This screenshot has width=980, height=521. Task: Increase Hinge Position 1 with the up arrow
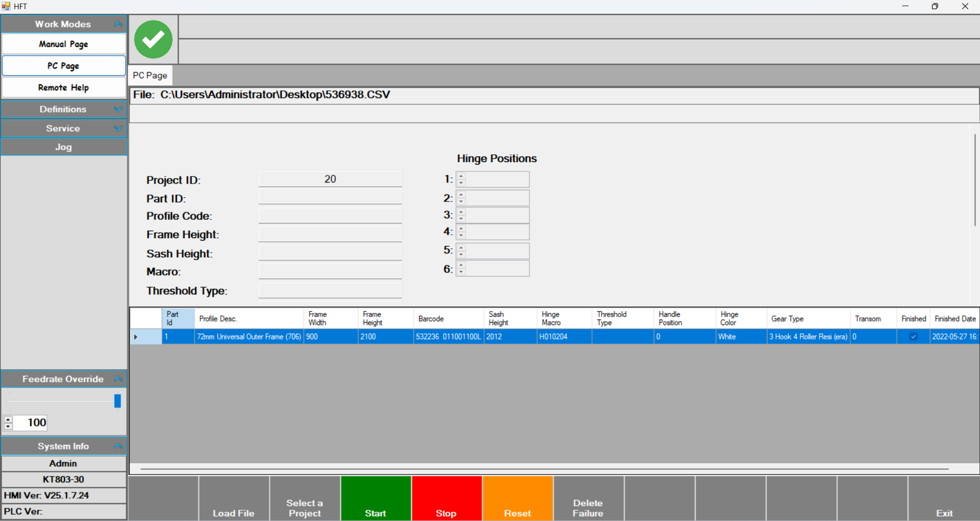[x=461, y=176]
